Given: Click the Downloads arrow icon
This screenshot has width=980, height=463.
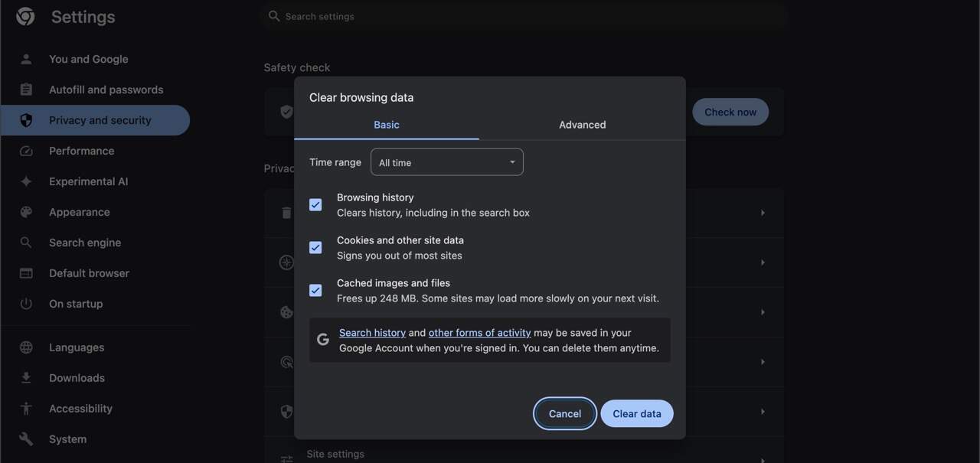Looking at the screenshot, I should pyautogui.click(x=26, y=378).
